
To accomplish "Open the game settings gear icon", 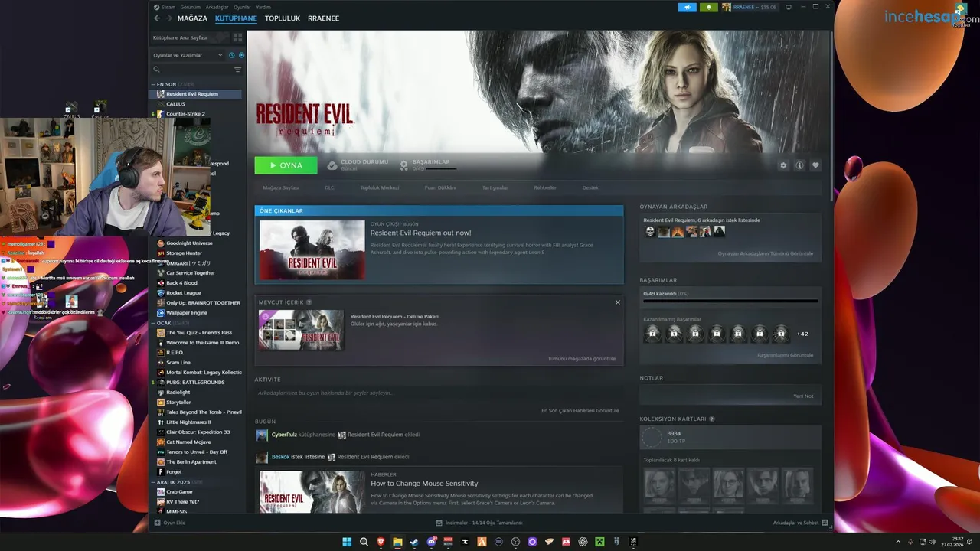I will click(x=783, y=165).
